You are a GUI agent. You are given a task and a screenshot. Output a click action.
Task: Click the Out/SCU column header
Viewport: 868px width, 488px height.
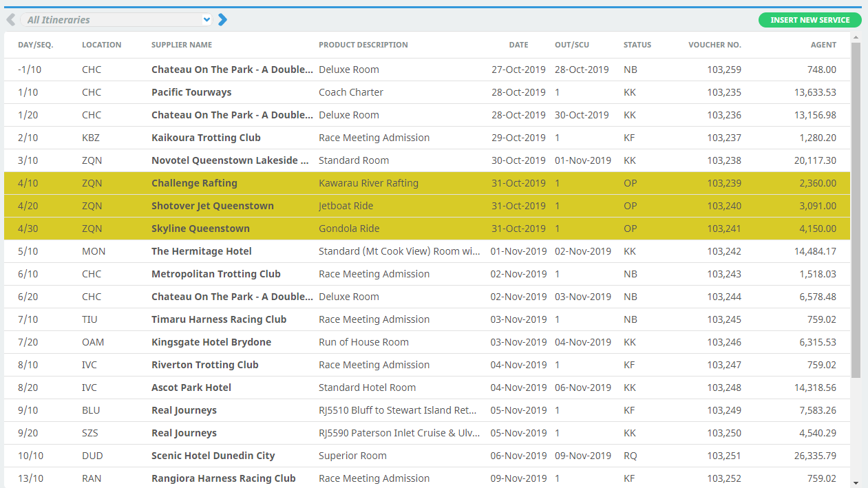(572, 45)
